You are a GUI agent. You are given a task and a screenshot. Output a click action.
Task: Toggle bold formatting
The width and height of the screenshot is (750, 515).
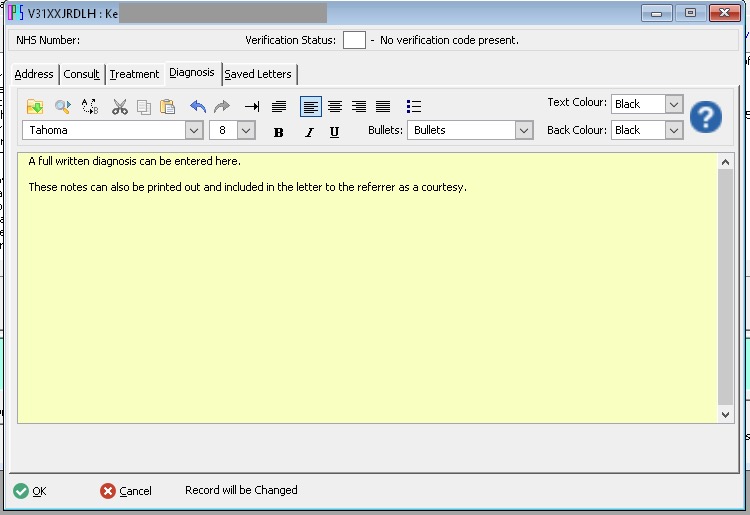[278, 132]
